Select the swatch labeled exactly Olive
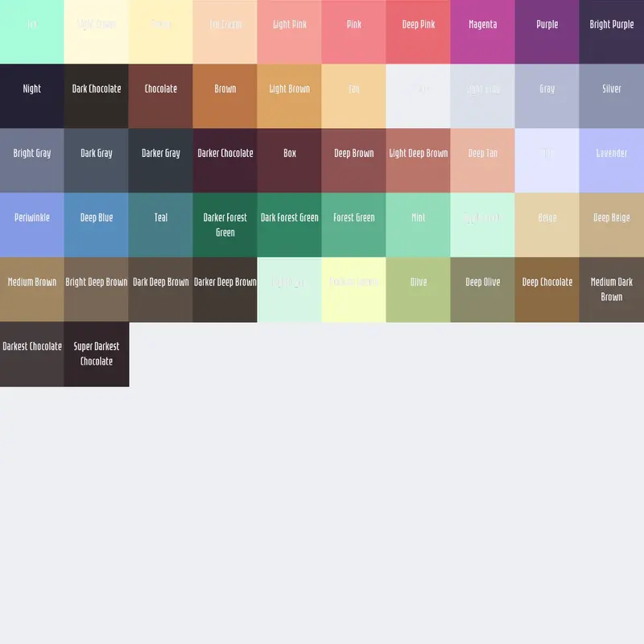This screenshot has height=644, width=644. point(419,290)
